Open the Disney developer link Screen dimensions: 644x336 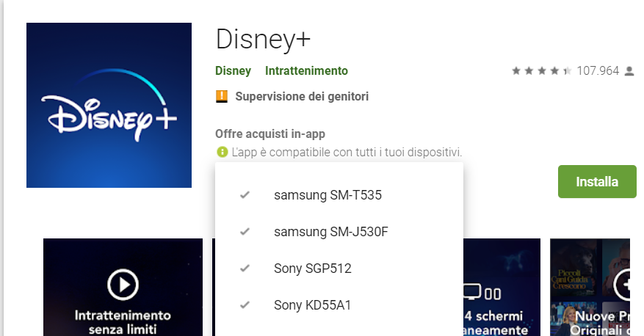coord(233,71)
